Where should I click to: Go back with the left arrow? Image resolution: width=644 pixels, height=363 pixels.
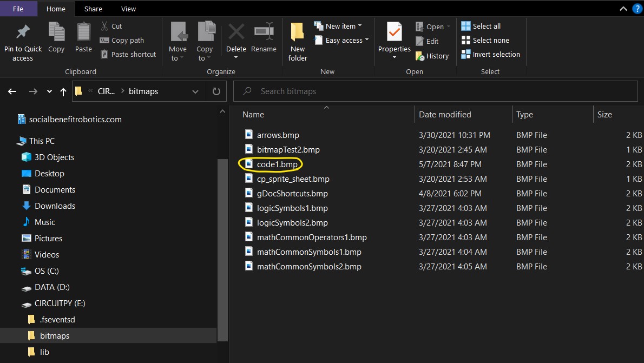coord(12,91)
